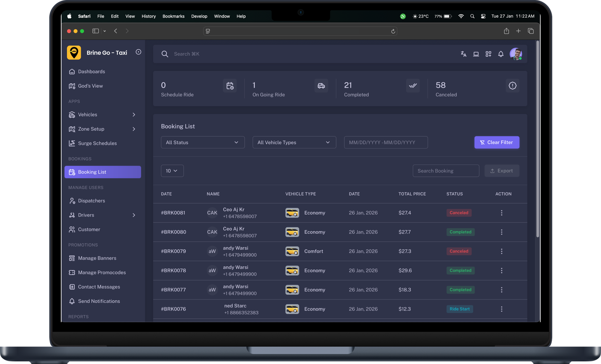Viewport: 601px width, 364px height.
Task: Click the Safari address bar
Action: (300, 31)
